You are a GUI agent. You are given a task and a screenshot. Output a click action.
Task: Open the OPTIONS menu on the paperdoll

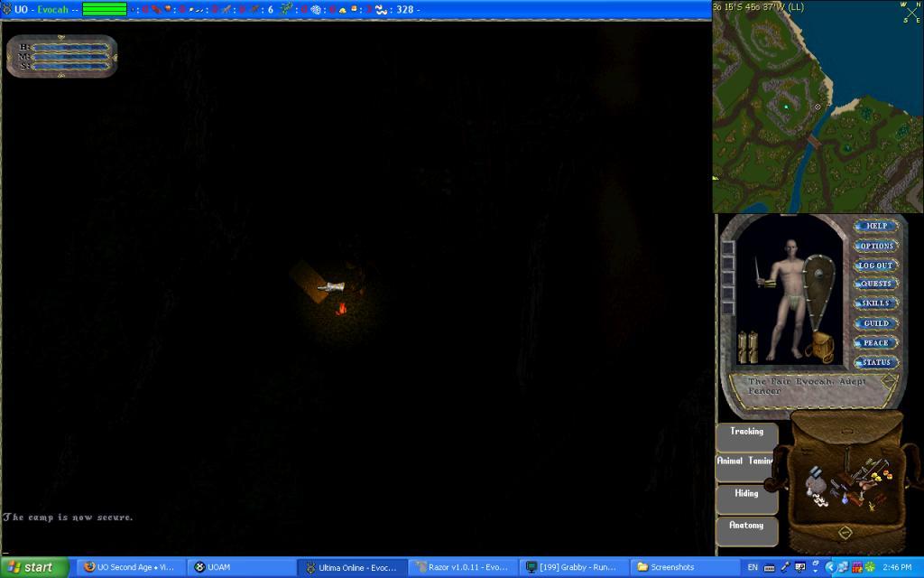pyautogui.click(x=876, y=246)
